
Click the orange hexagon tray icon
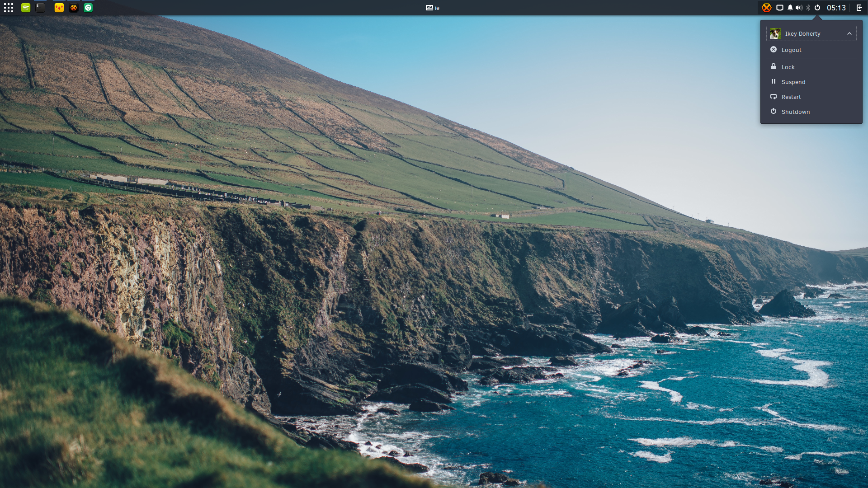point(766,8)
